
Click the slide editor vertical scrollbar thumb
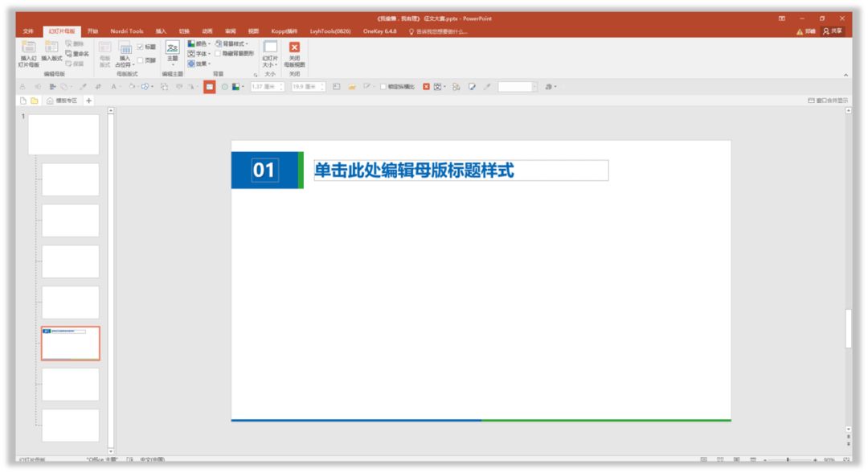pos(849,328)
